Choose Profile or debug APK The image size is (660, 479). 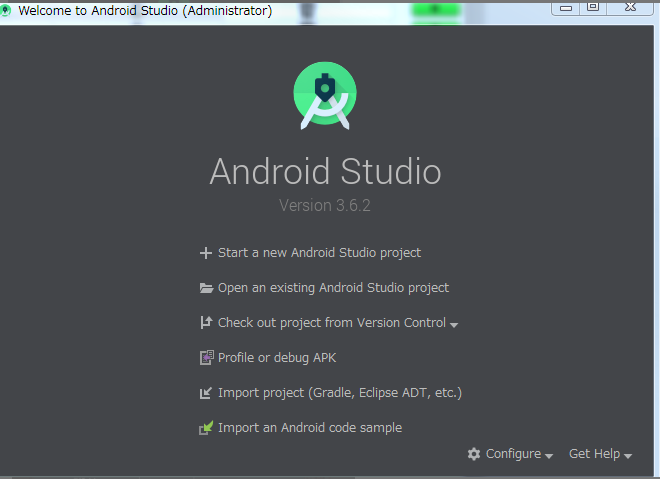[277, 358]
